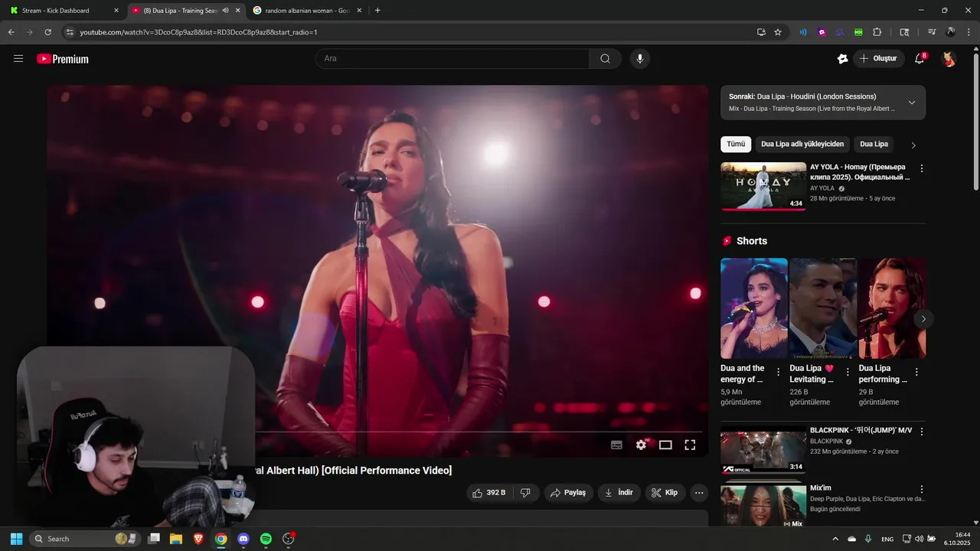The height and width of the screenshot is (551, 980).
Task: Open options for Dua Lipa Levitating short
Action: [x=848, y=372]
